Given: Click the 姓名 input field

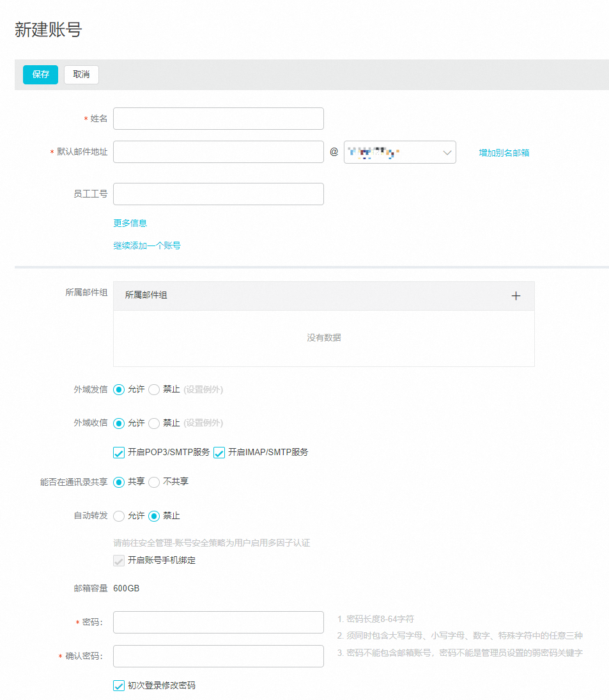Looking at the screenshot, I should (x=218, y=119).
